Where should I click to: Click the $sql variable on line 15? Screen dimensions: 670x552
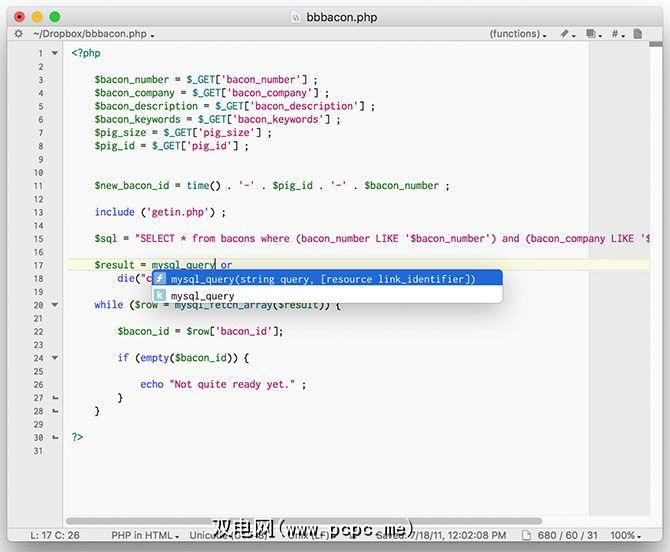[x=106, y=238]
